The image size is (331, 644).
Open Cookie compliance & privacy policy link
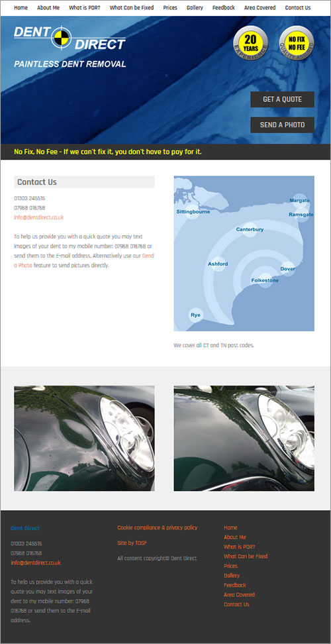[157, 528]
